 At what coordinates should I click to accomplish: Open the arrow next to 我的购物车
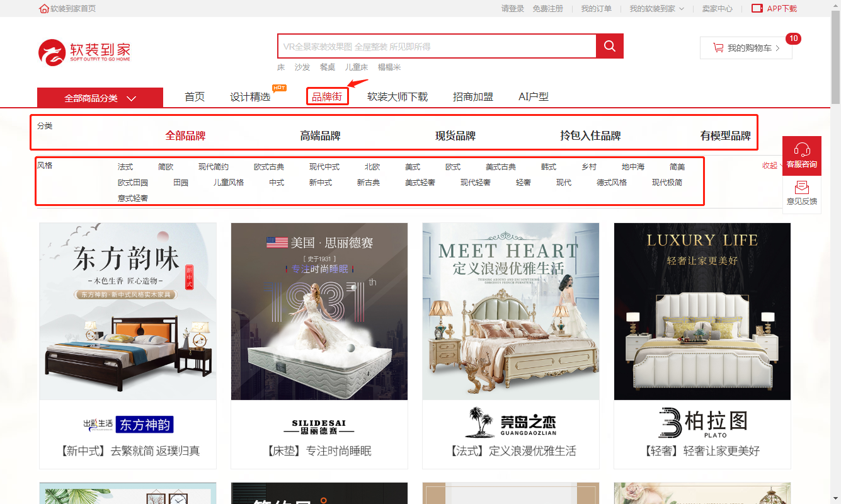tap(777, 48)
